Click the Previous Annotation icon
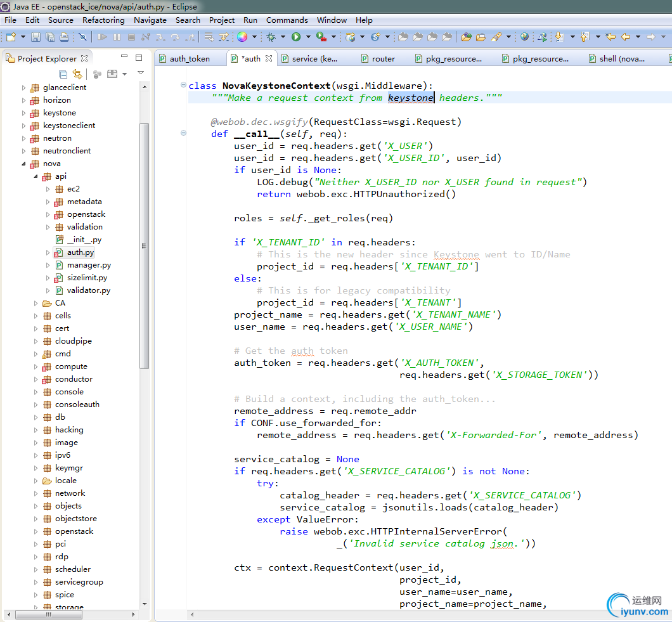Screen dimensions: 672x622 (x=585, y=37)
